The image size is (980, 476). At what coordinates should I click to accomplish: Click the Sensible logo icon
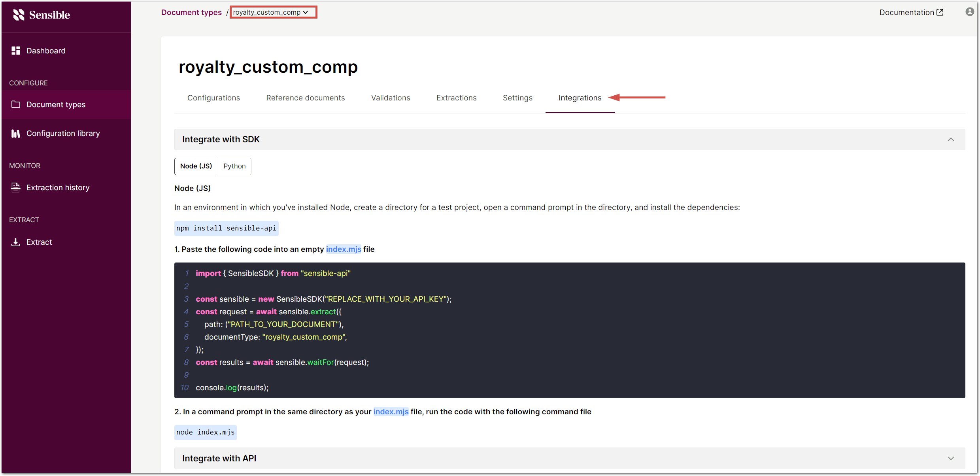[19, 15]
